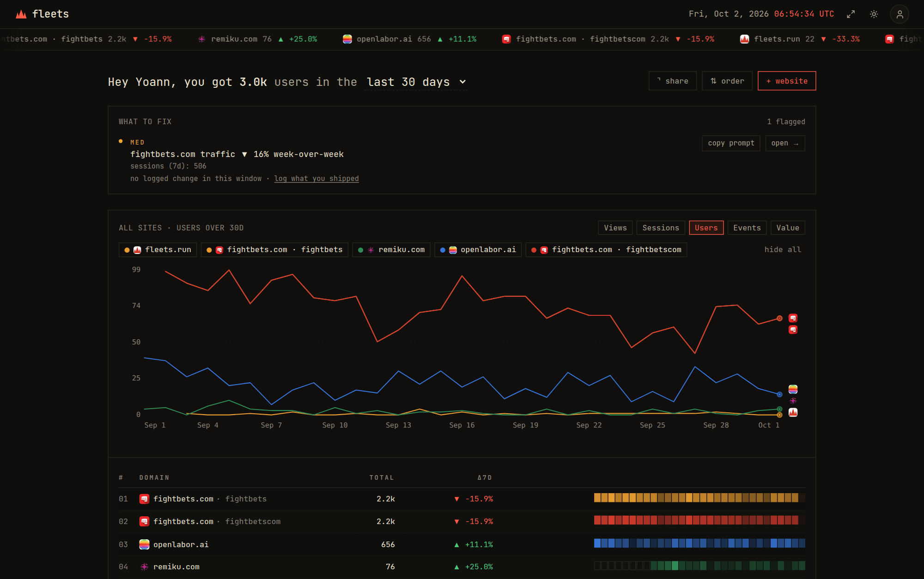Switch chart to Value tab

(788, 228)
